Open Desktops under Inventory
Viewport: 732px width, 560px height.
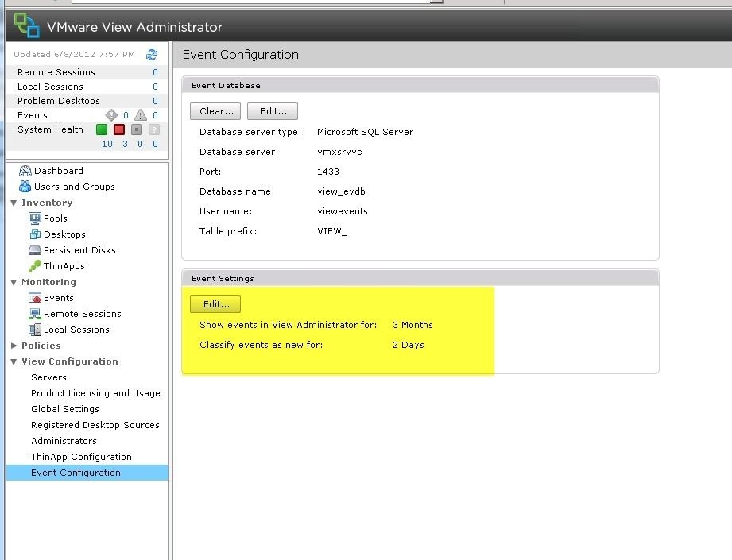[x=64, y=234]
